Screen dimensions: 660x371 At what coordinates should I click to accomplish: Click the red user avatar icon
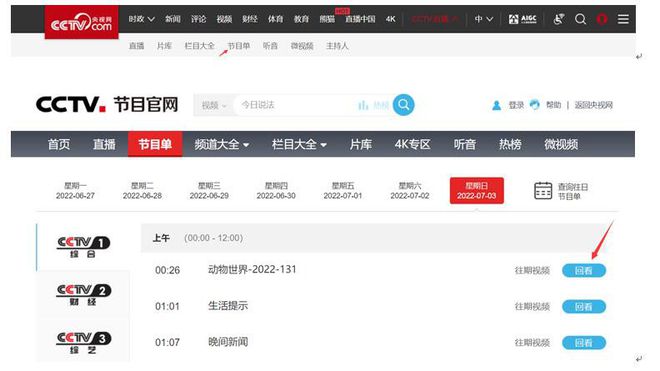602,19
